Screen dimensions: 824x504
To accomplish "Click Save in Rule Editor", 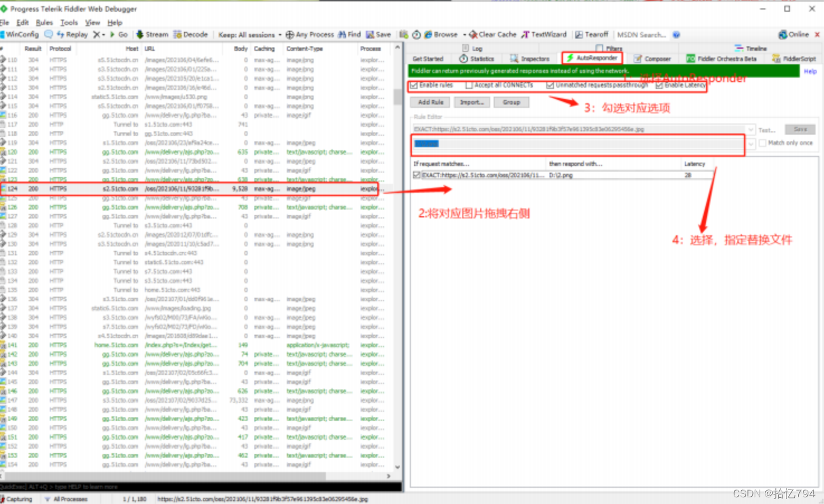I will (800, 129).
